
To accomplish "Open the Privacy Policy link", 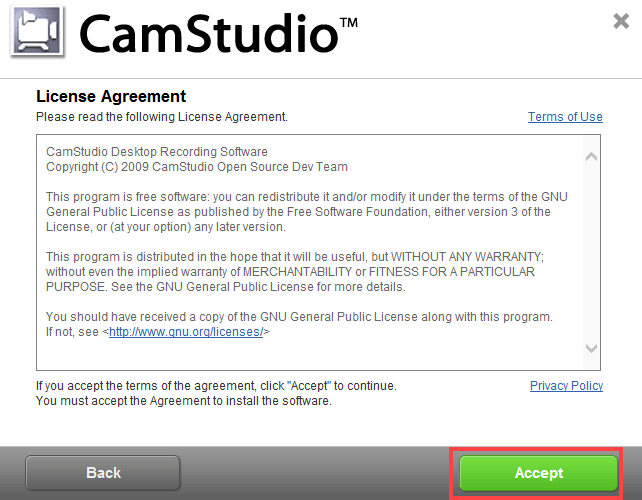I will [x=566, y=386].
